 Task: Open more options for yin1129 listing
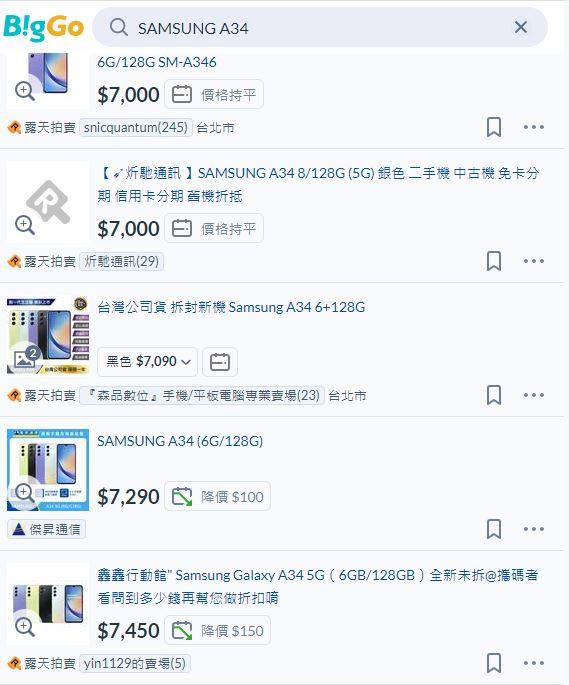[x=534, y=663]
